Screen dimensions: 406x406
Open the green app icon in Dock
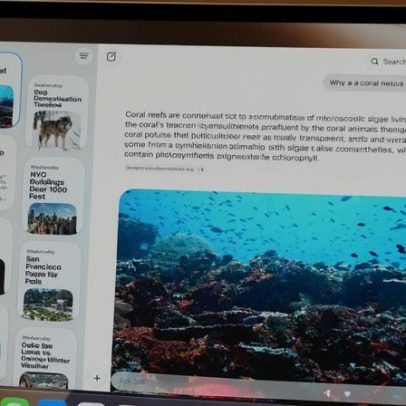point(13,401)
